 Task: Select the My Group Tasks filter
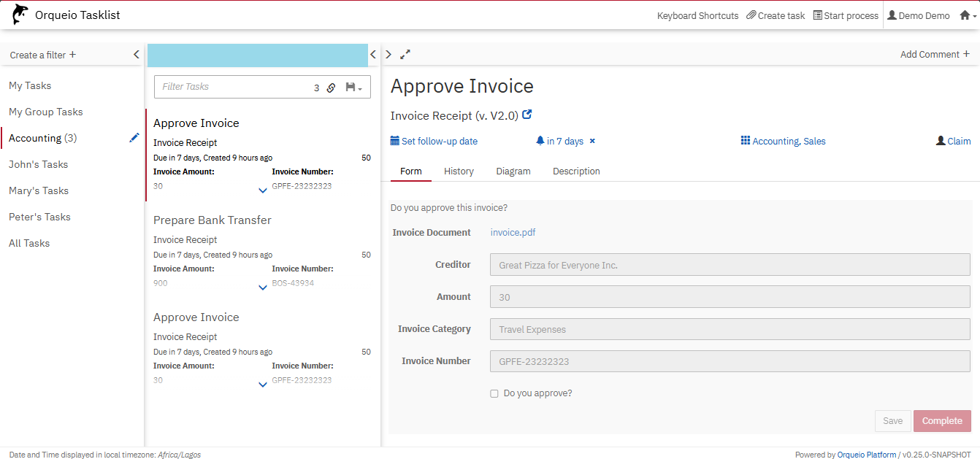(x=46, y=112)
